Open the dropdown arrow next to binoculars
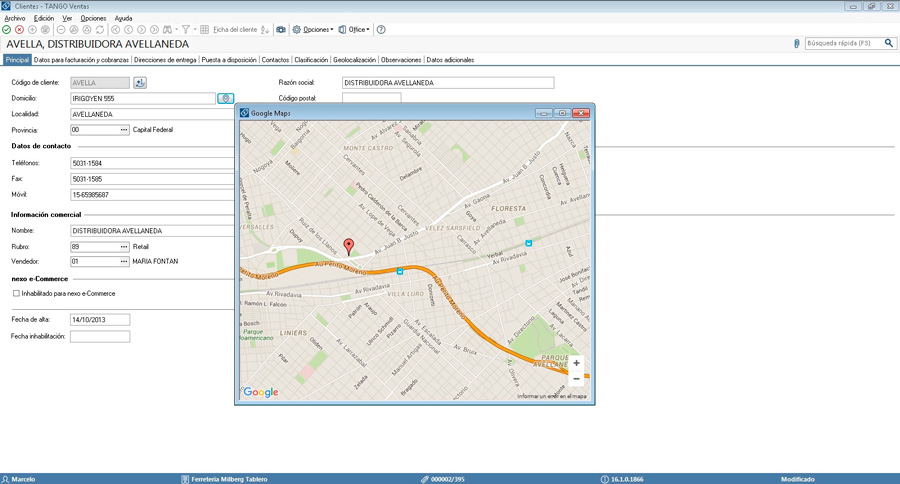The image size is (900, 484). (177, 30)
